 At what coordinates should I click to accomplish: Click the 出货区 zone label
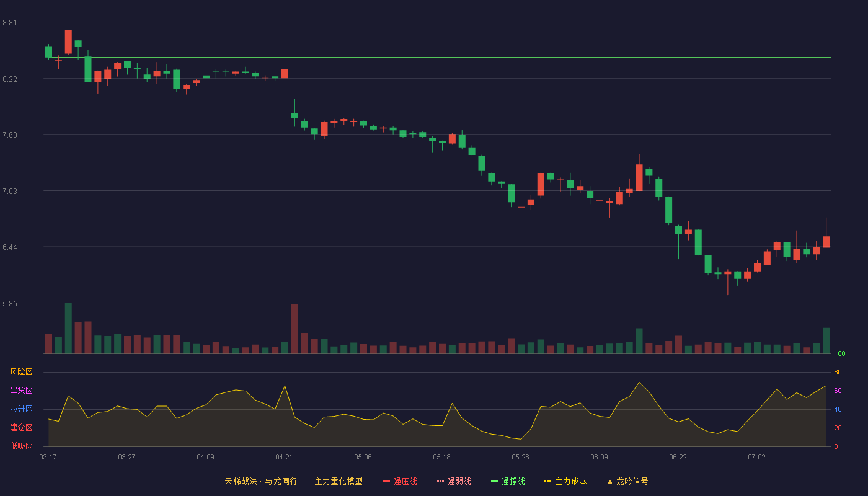pos(21,391)
